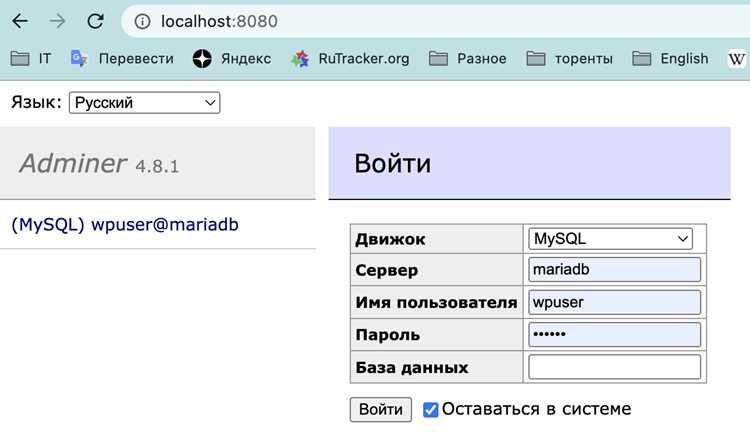Open the RuTracker.org bookmark
The height and width of the screenshot is (434, 750).
click(x=350, y=59)
